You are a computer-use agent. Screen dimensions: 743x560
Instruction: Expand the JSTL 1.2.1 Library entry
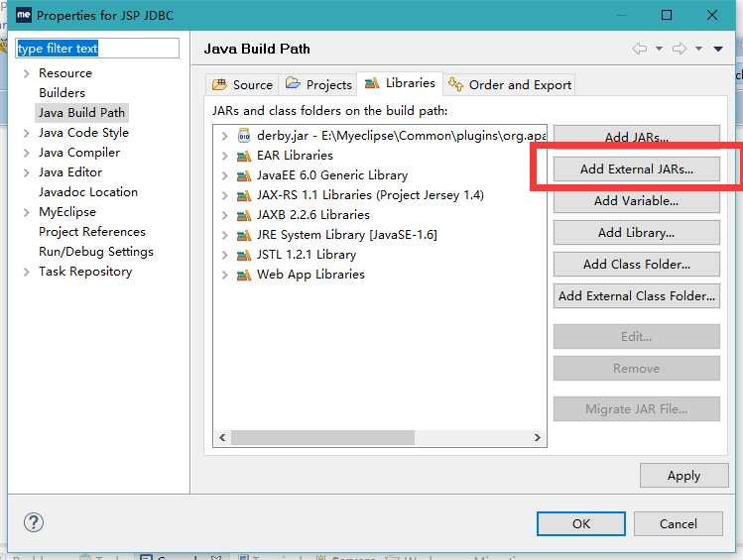coord(224,255)
